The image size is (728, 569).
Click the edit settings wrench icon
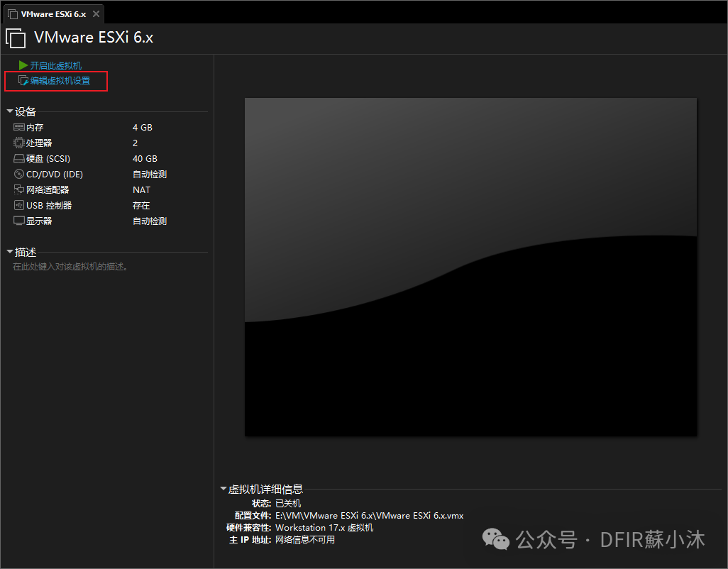[x=23, y=81]
